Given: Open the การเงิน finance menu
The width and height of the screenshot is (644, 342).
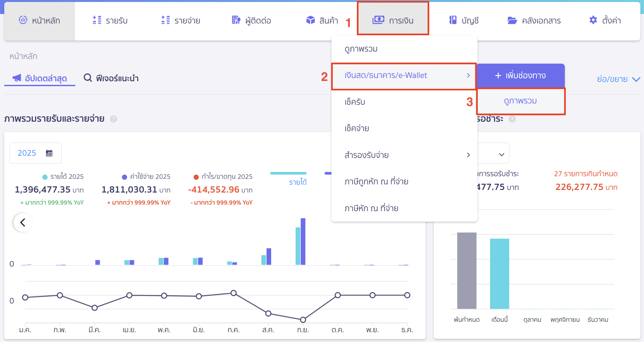Looking at the screenshot, I should pos(393,19).
